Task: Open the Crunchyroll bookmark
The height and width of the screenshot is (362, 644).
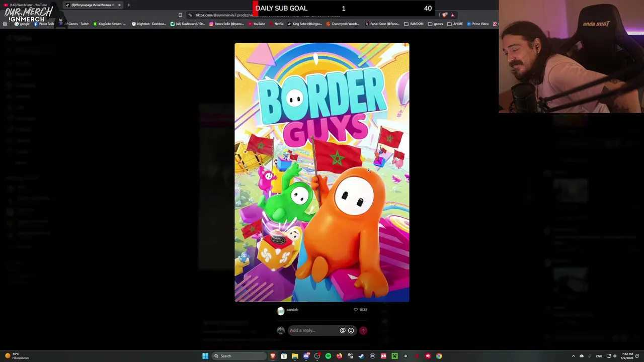Action: coord(343,24)
